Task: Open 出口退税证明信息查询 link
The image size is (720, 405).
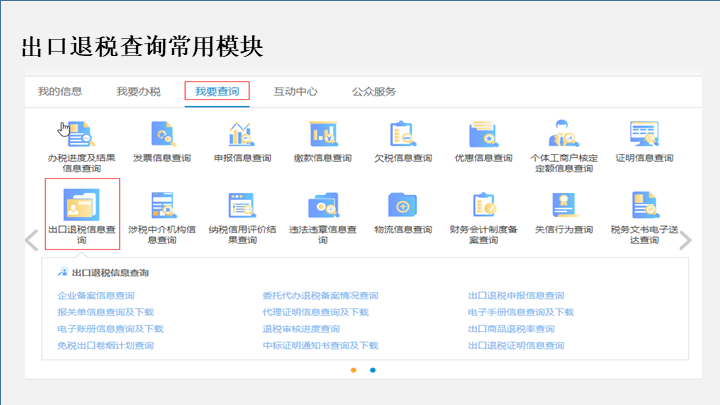Action: (516, 345)
